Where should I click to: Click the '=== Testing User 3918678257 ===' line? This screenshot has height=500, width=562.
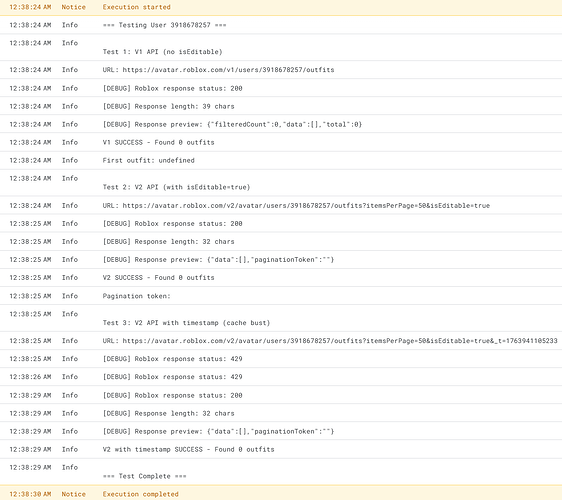pyautogui.click(x=165, y=25)
